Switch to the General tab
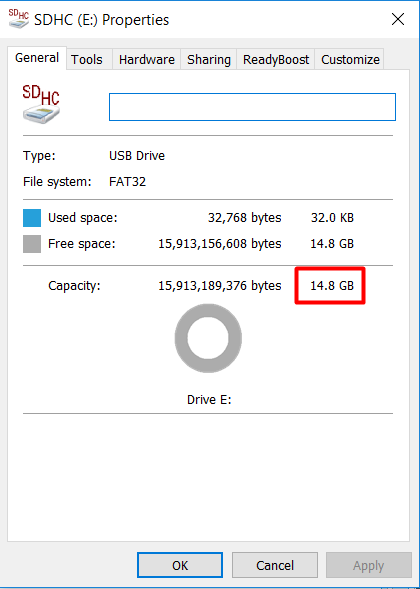Image resolution: width=420 pixels, height=589 pixels. pos(37,58)
